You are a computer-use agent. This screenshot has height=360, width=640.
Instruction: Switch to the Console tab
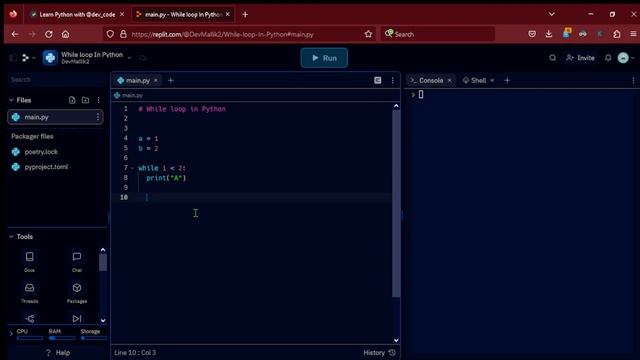coord(431,80)
